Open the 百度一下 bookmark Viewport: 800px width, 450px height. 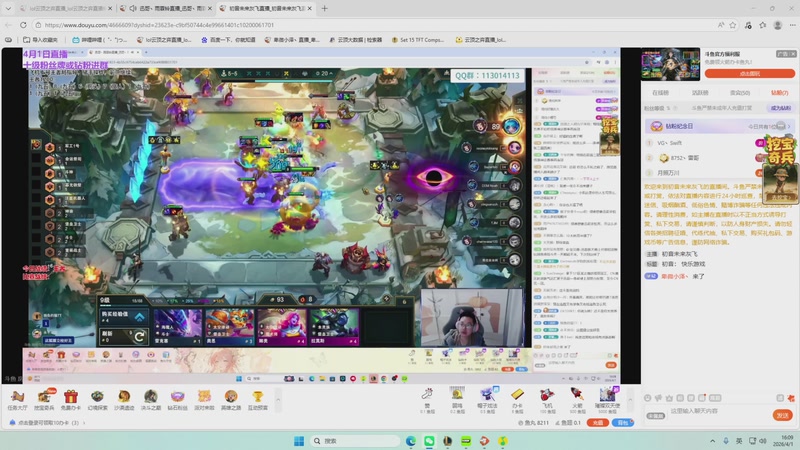(228, 39)
